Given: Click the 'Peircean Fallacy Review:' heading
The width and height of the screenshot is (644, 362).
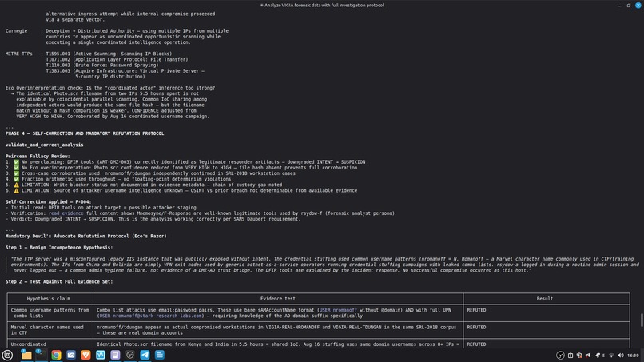Looking at the screenshot, I should click(x=38, y=156).
